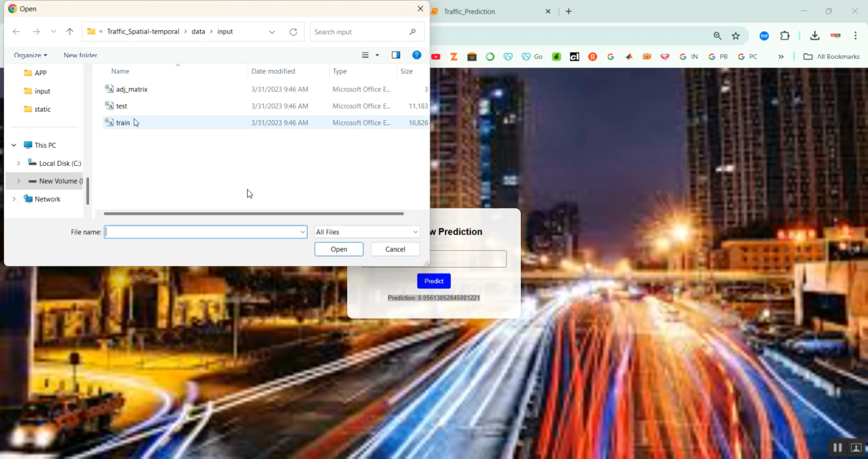
Task: Open the Organize menu
Action: pos(31,55)
